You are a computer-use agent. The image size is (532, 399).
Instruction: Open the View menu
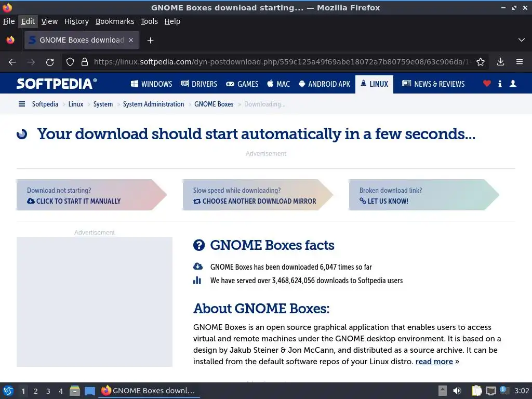click(49, 21)
